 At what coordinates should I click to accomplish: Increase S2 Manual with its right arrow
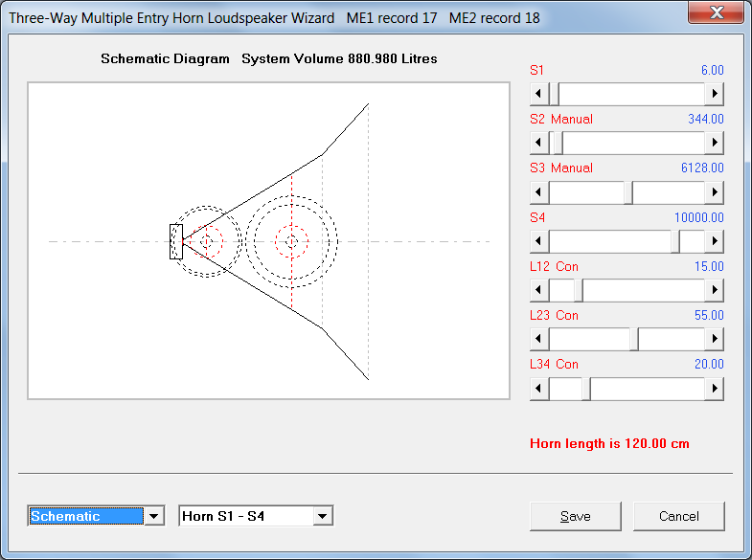tap(714, 143)
